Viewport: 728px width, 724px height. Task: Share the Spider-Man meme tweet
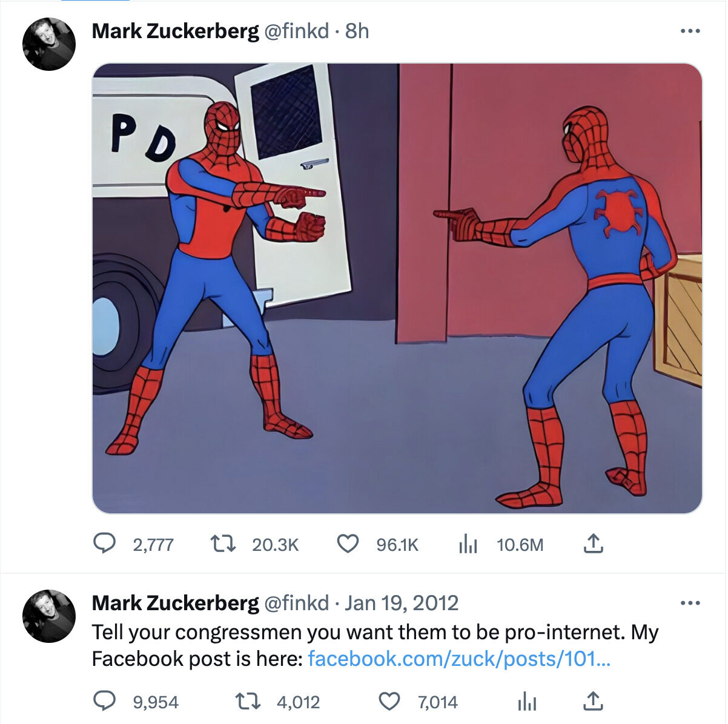(593, 544)
